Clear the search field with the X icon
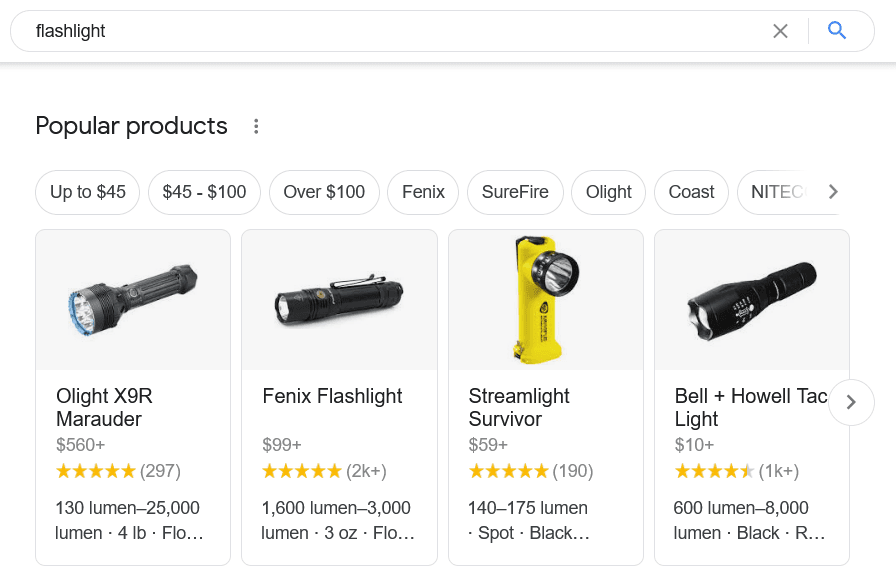This screenshot has height=586, width=896. coord(780,31)
